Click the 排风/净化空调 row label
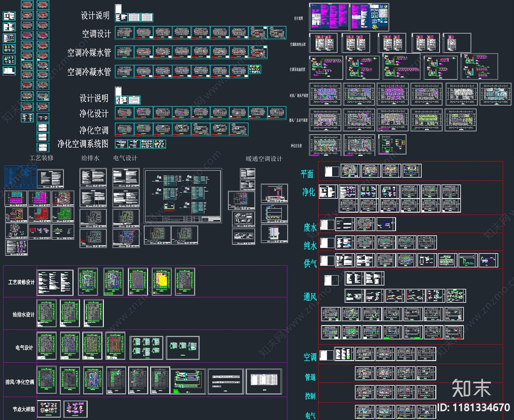 pos(20,382)
